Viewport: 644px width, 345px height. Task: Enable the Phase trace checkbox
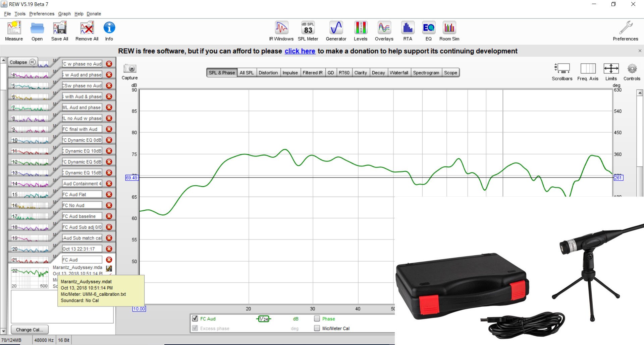(317, 319)
